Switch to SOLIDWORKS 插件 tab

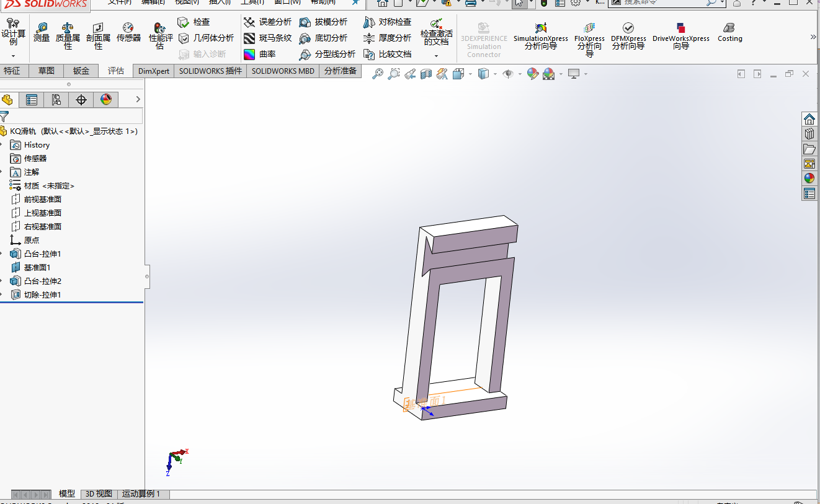pyautogui.click(x=210, y=71)
